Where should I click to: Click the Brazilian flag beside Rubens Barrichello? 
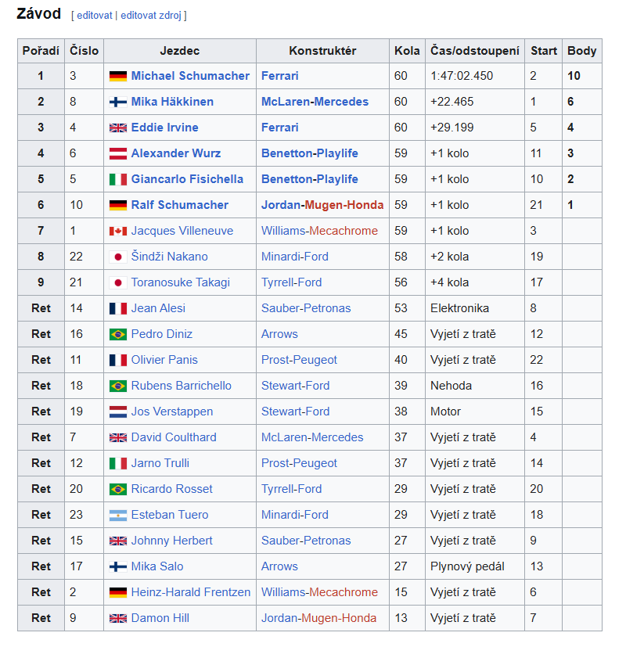pyautogui.click(x=117, y=386)
